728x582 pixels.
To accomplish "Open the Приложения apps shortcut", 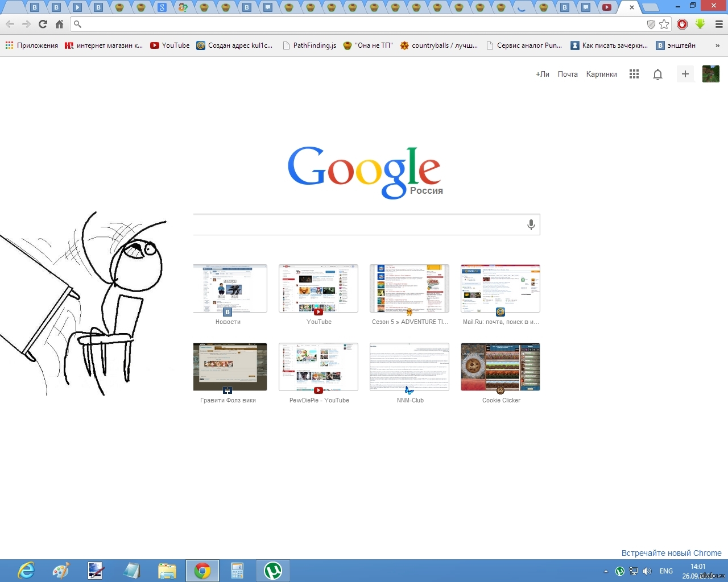I will coord(31,45).
